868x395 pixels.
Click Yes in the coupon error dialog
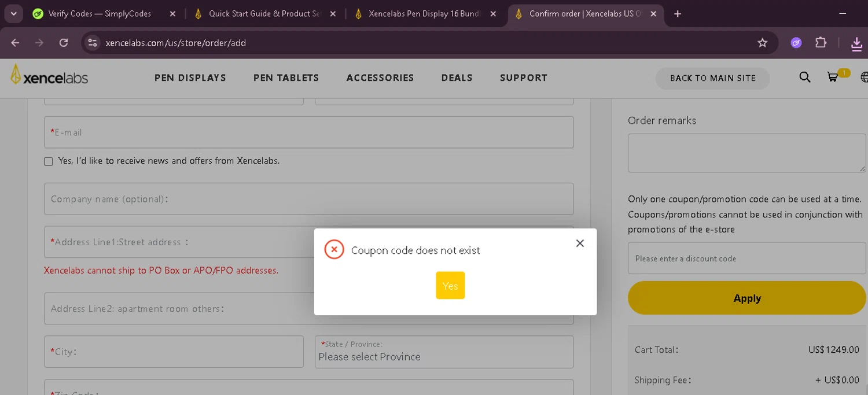click(x=450, y=286)
